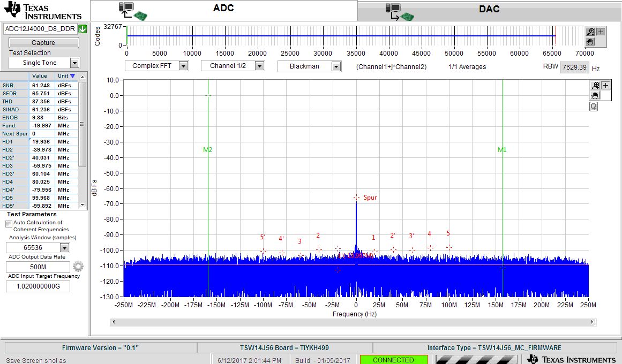Click the ADC Input Target Frequency field

pyautogui.click(x=38, y=286)
